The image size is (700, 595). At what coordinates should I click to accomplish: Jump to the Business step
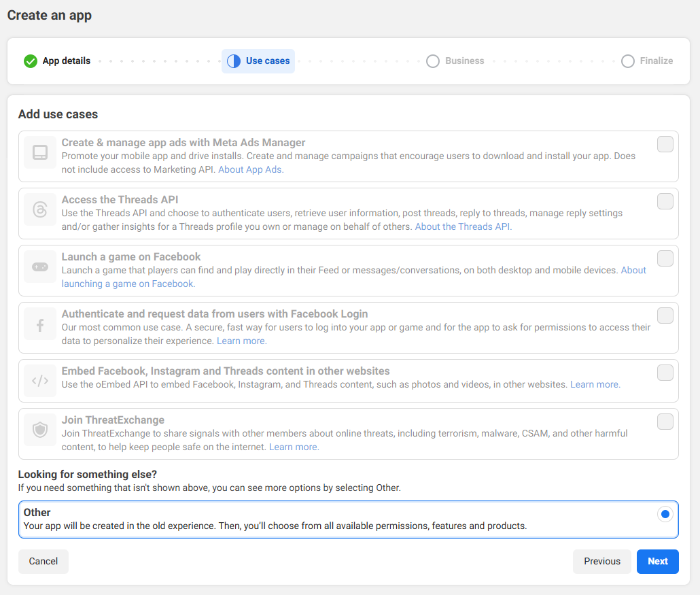coord(455,61)
